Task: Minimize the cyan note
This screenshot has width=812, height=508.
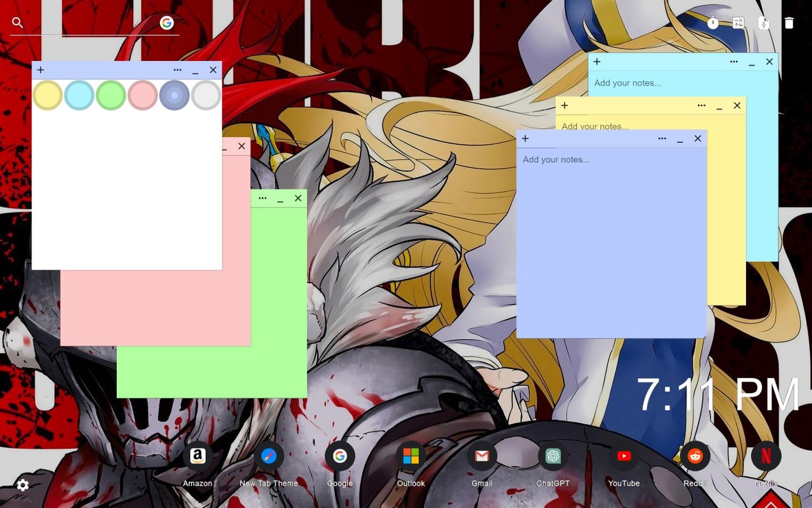Action: [x=752, y=63]
